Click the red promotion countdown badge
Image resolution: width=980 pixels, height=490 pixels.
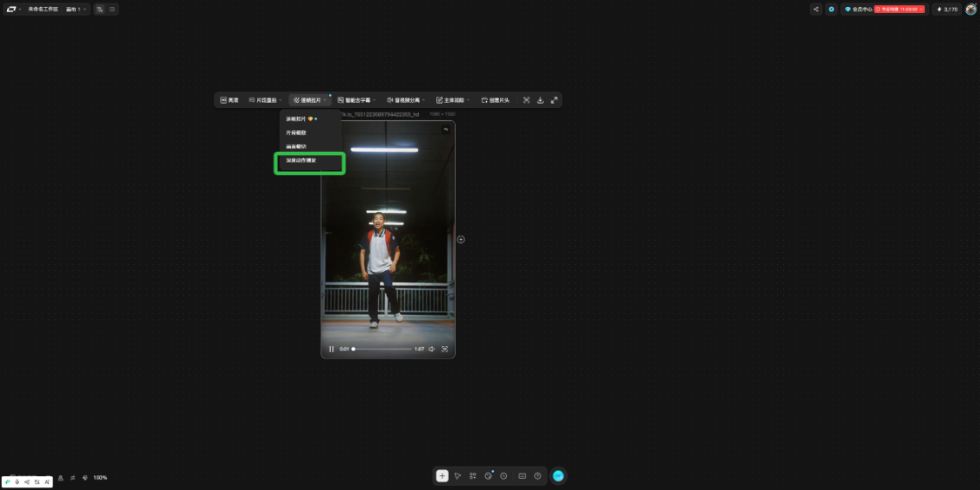[x=899, y=10]
